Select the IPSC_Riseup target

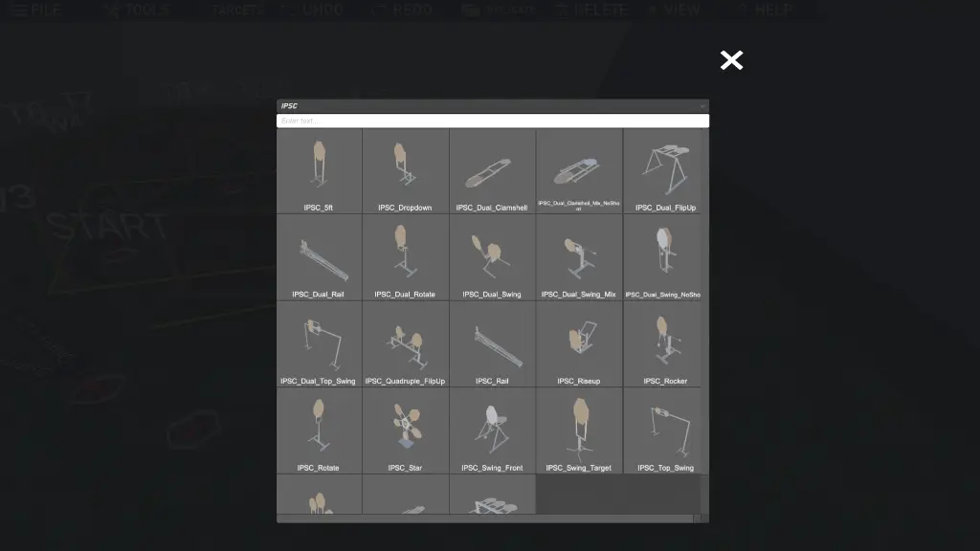579,344
